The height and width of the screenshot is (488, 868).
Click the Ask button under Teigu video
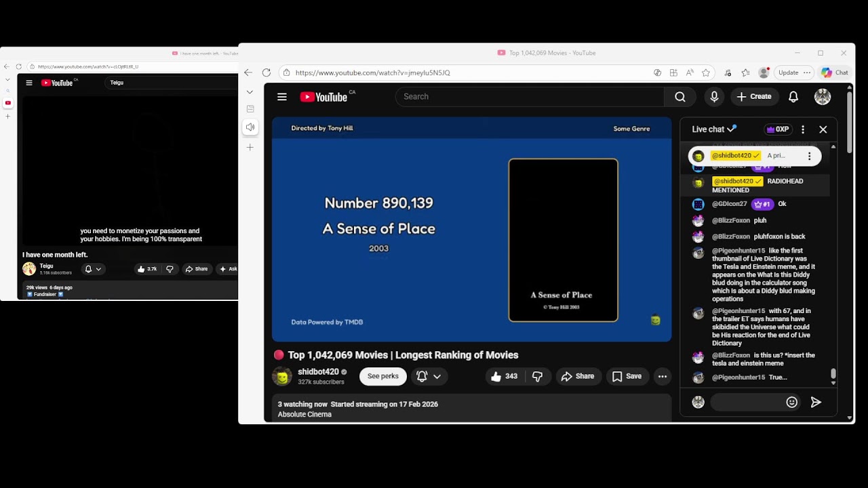coord(229,269)
